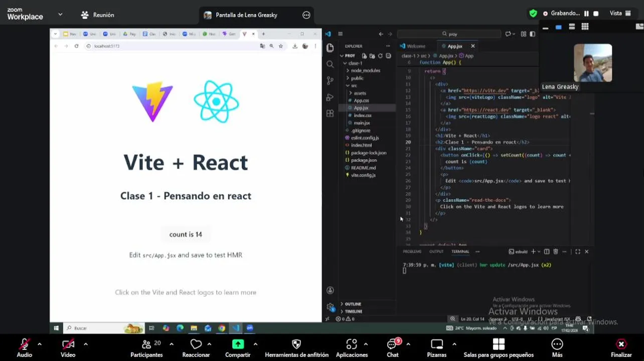Click the React logo on the web page
Viewport: 644px width, 361px height.
tap(216, 102)
